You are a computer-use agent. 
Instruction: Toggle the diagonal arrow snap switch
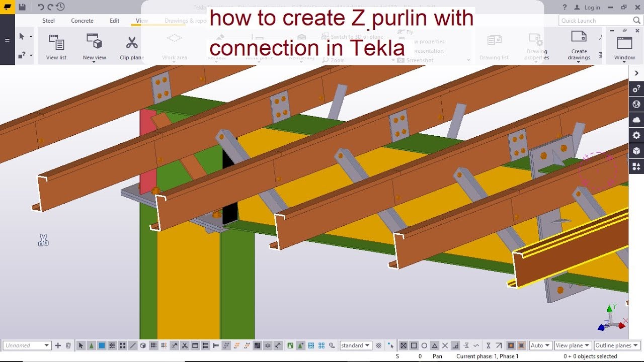coord(499,345)
